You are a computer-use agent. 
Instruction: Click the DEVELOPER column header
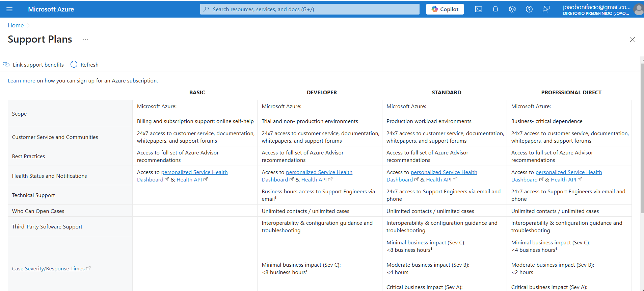click(x=322, y=92)
